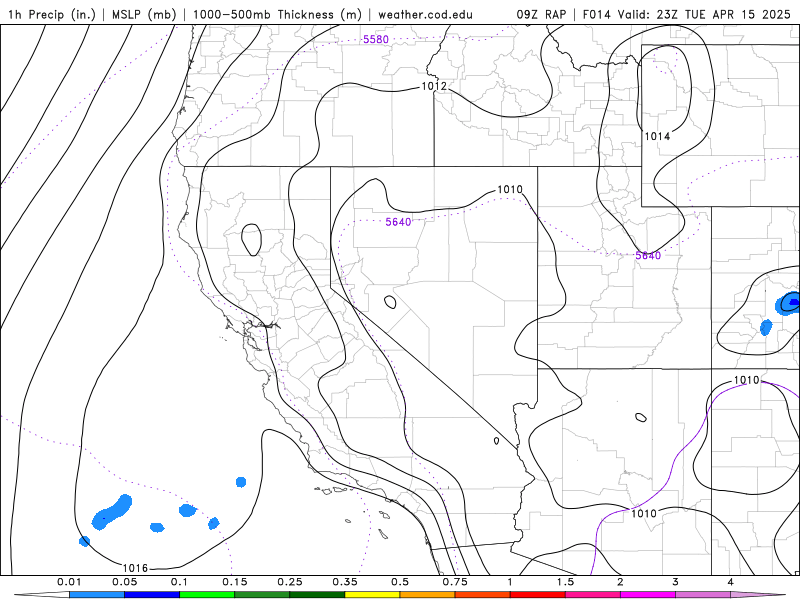Click the purple 5640 label in Nevada

coord(398,222)
